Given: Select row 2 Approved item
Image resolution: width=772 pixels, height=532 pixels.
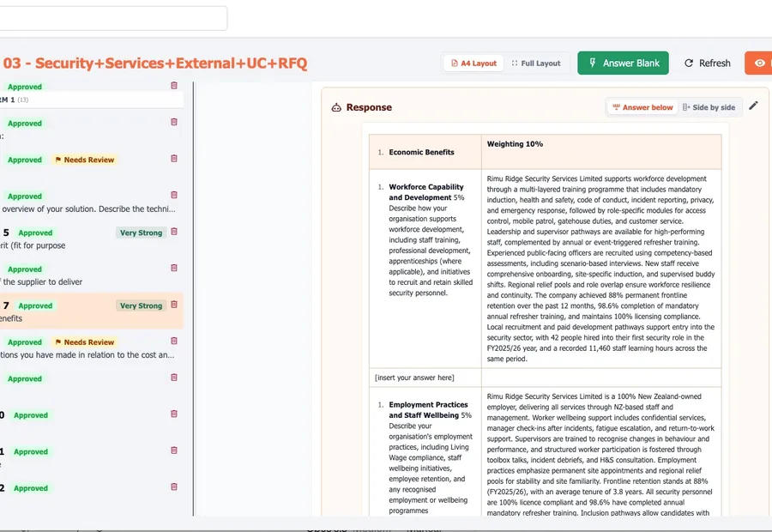Looking at the screenshot, I should (91, 493).
